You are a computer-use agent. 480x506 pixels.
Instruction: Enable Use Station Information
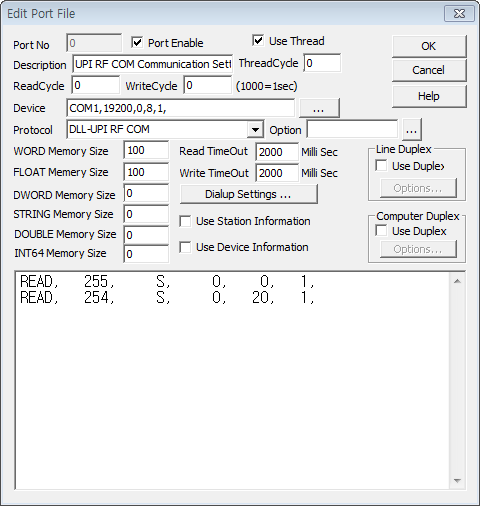point(185,221)
